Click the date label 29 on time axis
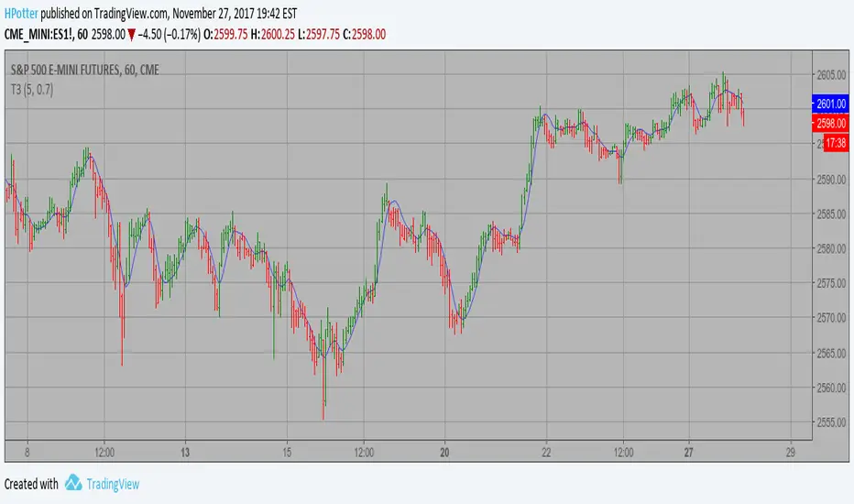 pos(791,452)
